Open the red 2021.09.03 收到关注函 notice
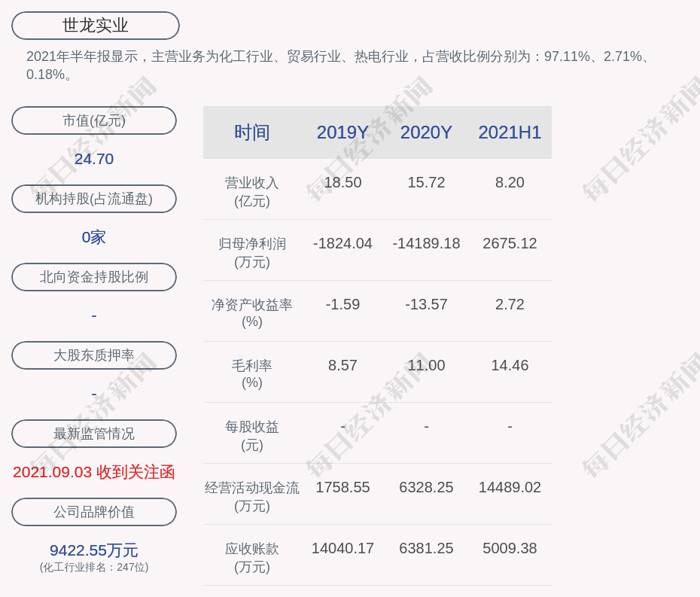Screen dimensions: 700x597 coord(94,472)
